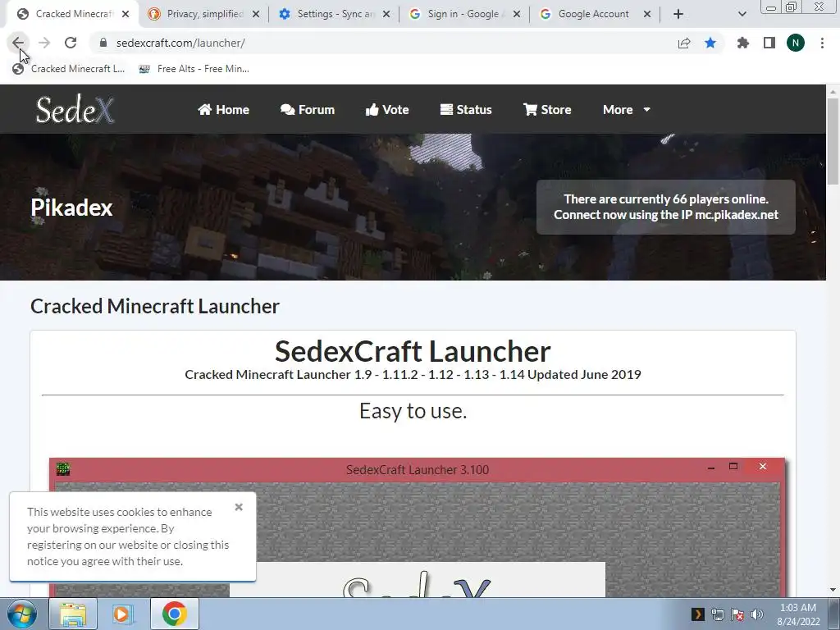Open the profile avatar labeled N
This screenshot has height=630, width=840.
pyautogui.click(x=796, y=43)
